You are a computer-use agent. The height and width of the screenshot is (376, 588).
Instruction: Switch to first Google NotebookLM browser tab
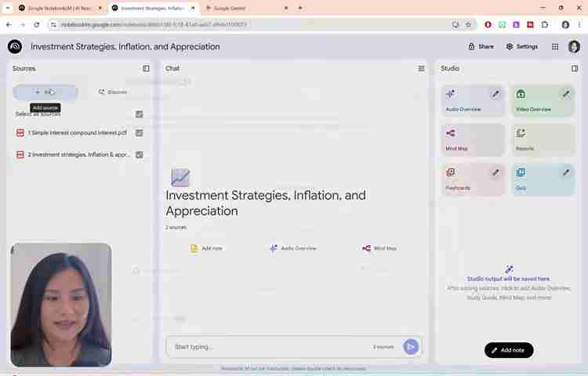pos(60,8)
